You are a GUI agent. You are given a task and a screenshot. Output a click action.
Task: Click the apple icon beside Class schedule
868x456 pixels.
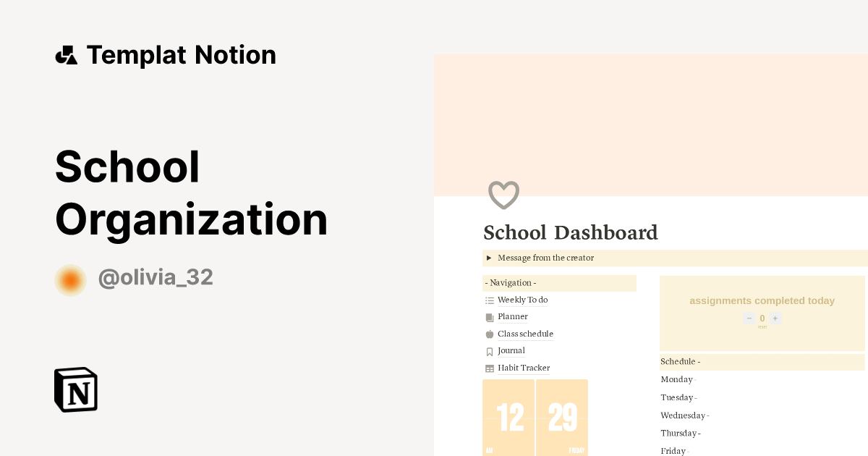tap(490, 334)
